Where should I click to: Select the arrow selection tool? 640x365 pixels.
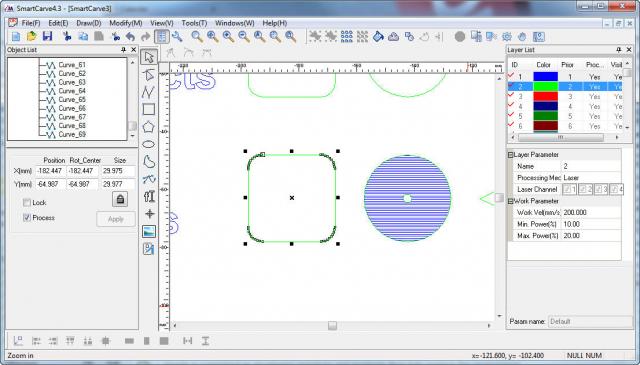149,57
